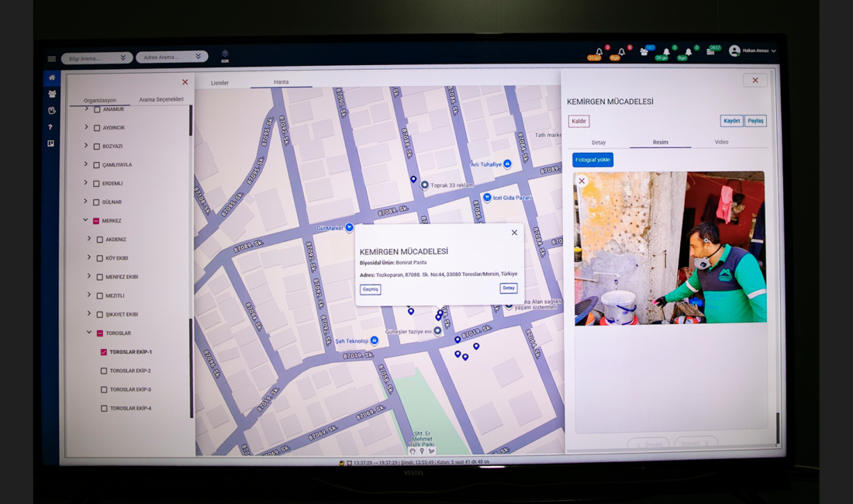Click the help question mark icon

point(50,127)
